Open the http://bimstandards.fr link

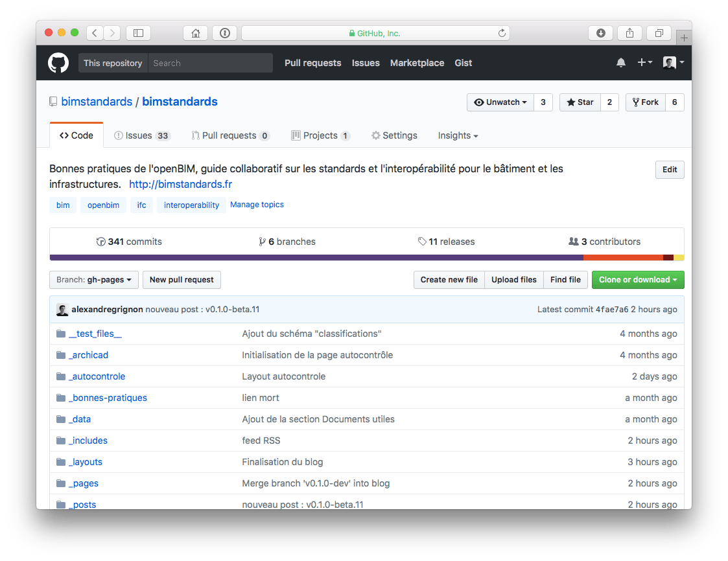(x=181, y=184)
